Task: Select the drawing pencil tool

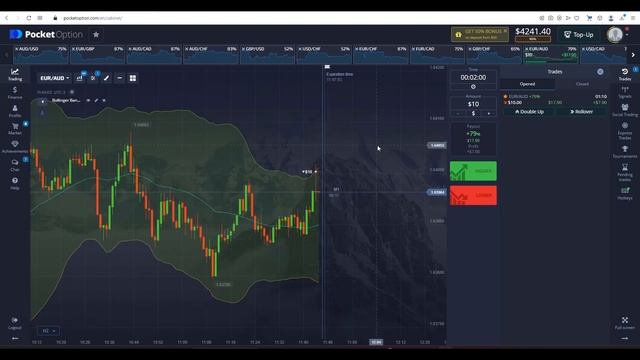Action: [x=106, y=78]
